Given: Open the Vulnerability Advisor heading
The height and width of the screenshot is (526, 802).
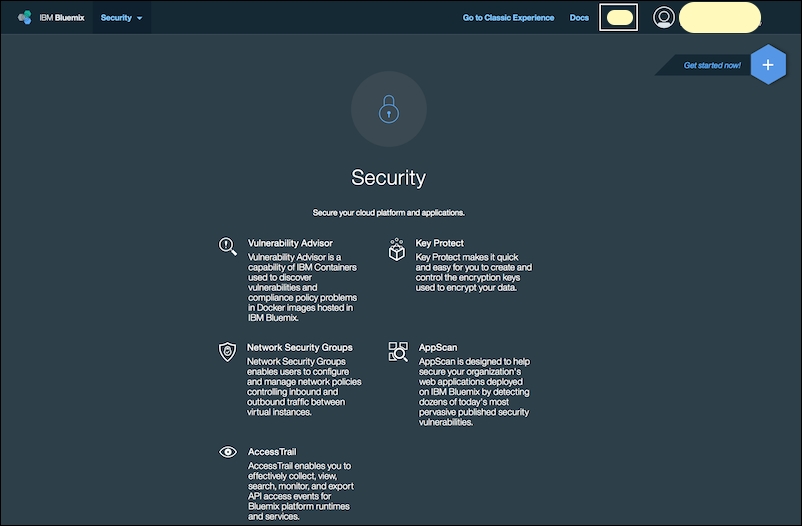Looking at the screenshot, I should (290, 243).
